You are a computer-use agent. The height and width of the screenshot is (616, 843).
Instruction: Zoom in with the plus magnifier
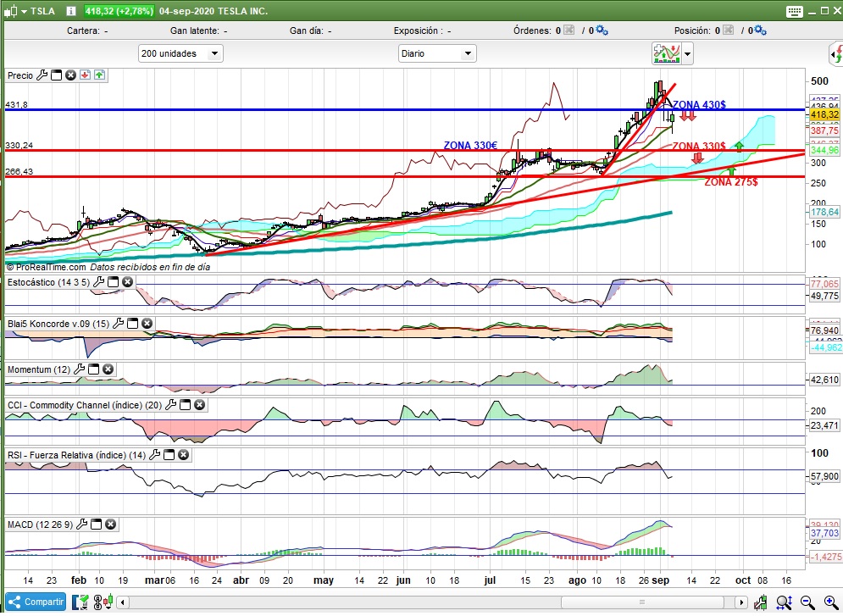(830, 602)
